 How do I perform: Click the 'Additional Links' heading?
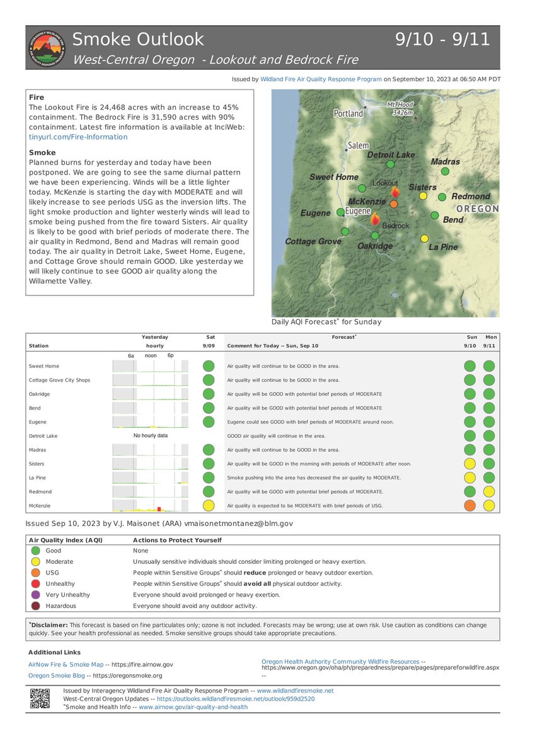point(54,652)
